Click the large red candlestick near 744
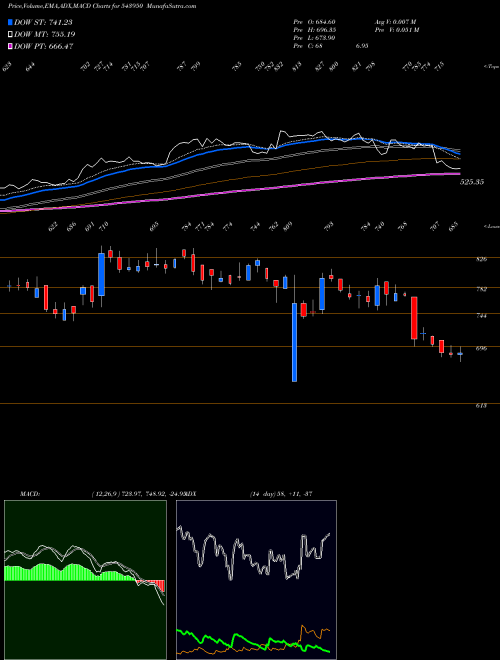Viewport: 500px width, 660px height. 414,318
